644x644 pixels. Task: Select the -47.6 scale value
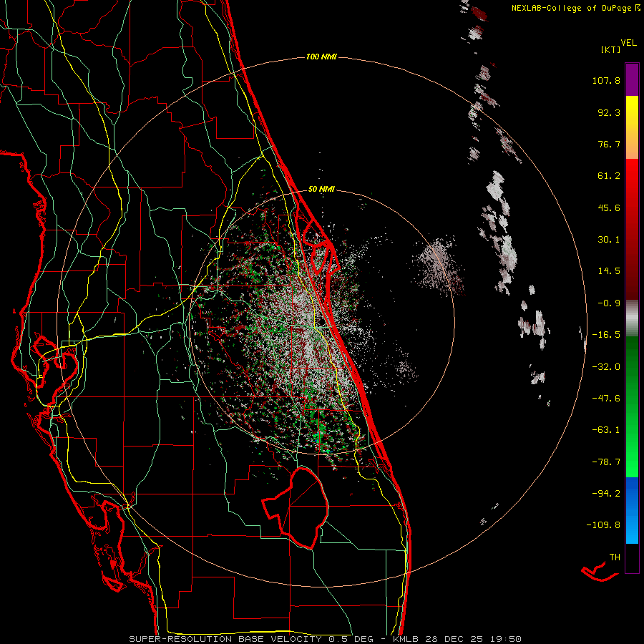[606, 399]
